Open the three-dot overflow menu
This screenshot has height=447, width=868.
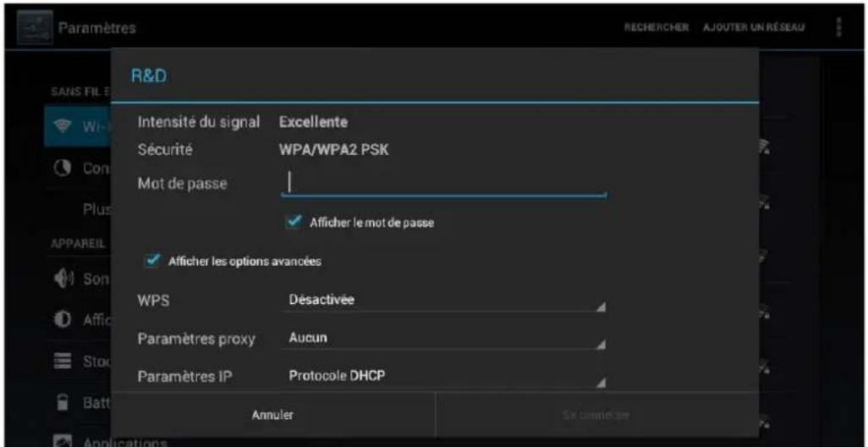(x=840, y=27)
